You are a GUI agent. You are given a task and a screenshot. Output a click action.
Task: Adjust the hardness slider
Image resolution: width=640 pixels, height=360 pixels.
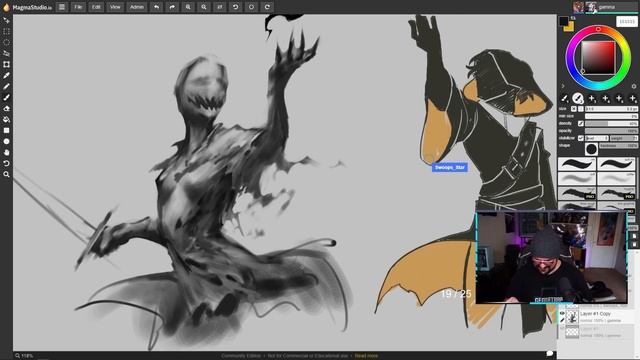click(x=619, y=146)
